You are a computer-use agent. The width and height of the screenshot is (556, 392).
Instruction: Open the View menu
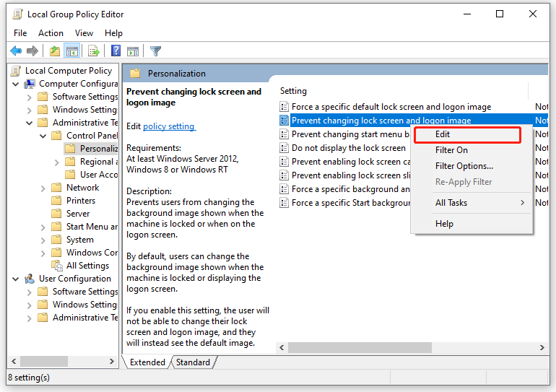[x=84, y=33]
